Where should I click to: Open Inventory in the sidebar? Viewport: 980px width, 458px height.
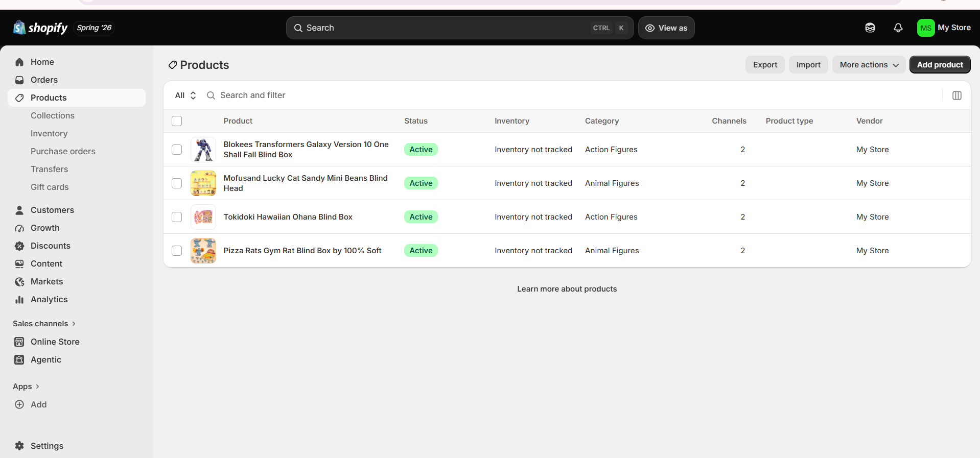pos(49,133)
